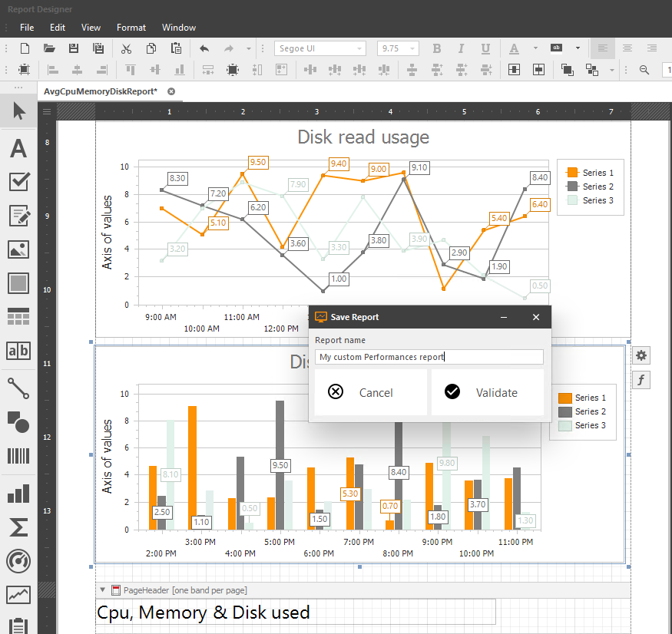The width and height of the screenshot is (672, 634).
Task: Toggle bold formatting
Action: [436, 48]
